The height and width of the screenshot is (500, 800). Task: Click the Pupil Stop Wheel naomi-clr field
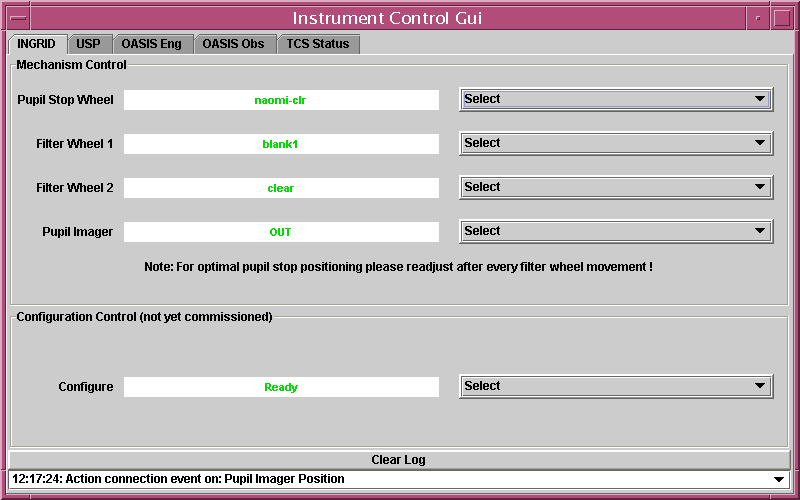pos(281,100)
